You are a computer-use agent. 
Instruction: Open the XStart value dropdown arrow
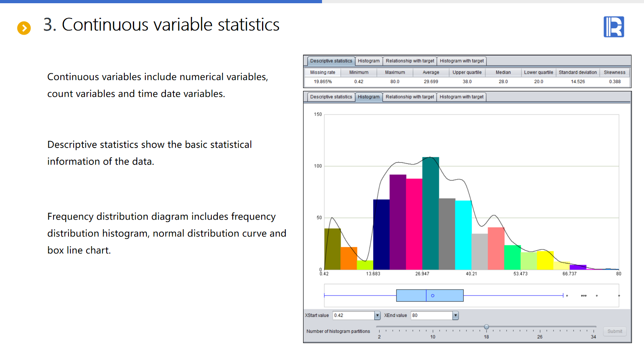point(377,315)
